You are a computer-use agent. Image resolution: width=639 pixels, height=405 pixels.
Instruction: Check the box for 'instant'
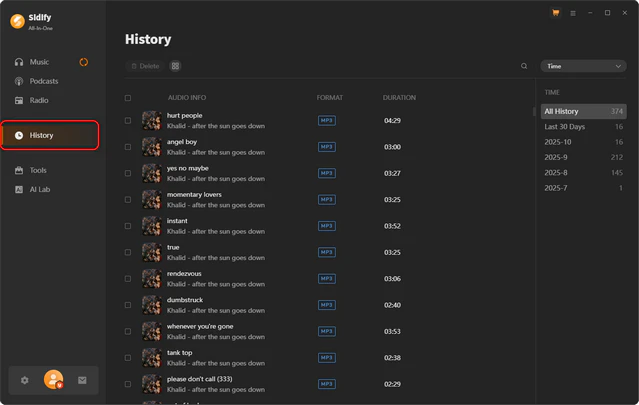point(128,226)
